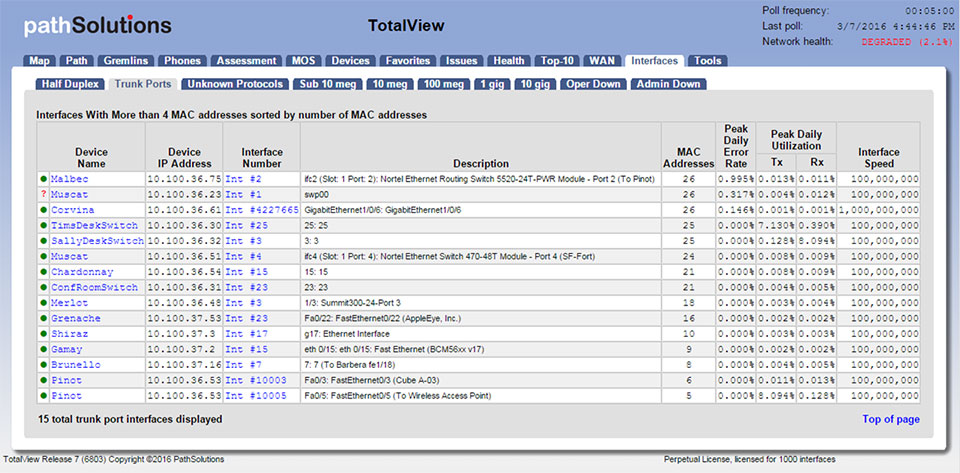The width and height of the screenshot is (960, 473).
Task: Click the green status dot beside Merlot
Action: click(x=43, y=303)
